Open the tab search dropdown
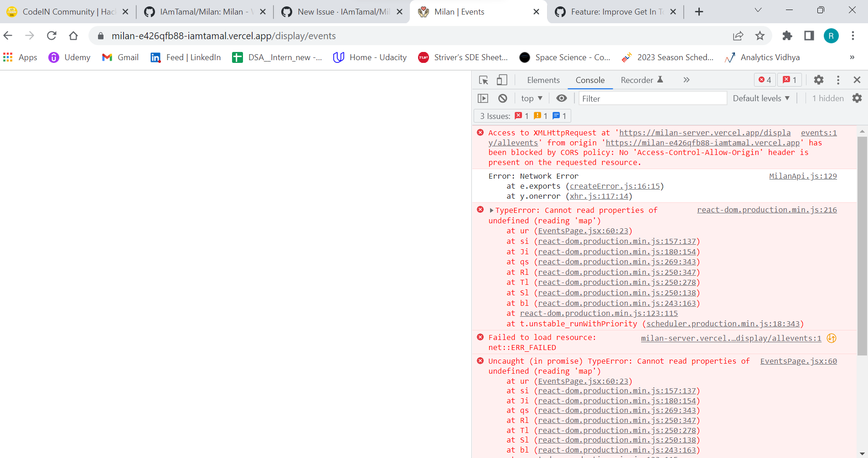 pos(758,10)
